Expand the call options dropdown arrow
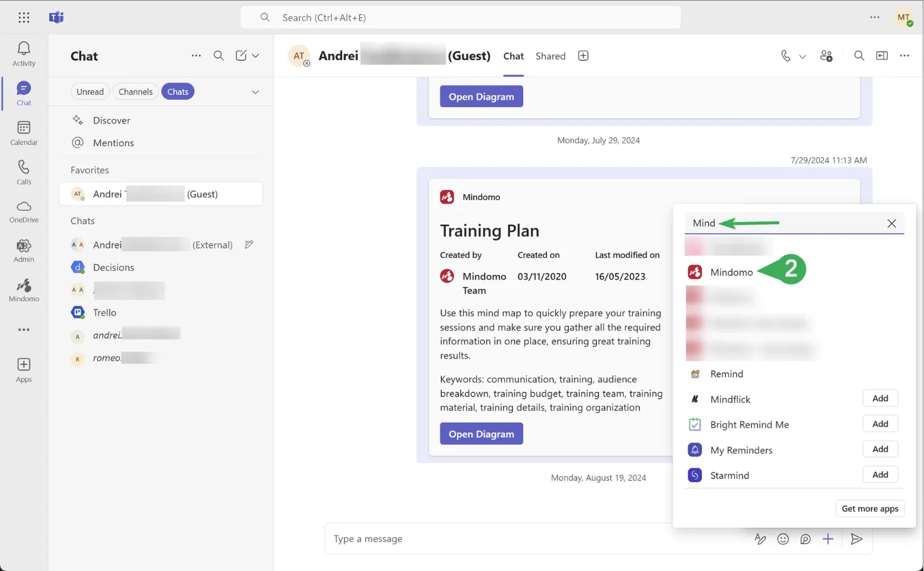This screenshot has width=924, height=571. 802,56
